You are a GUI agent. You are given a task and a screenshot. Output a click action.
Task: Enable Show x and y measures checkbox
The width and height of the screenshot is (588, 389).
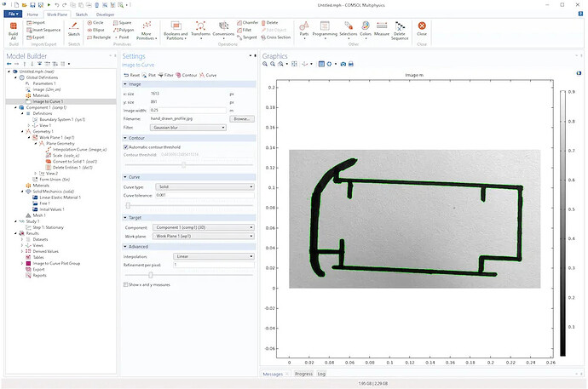click(x=126, y=284)
